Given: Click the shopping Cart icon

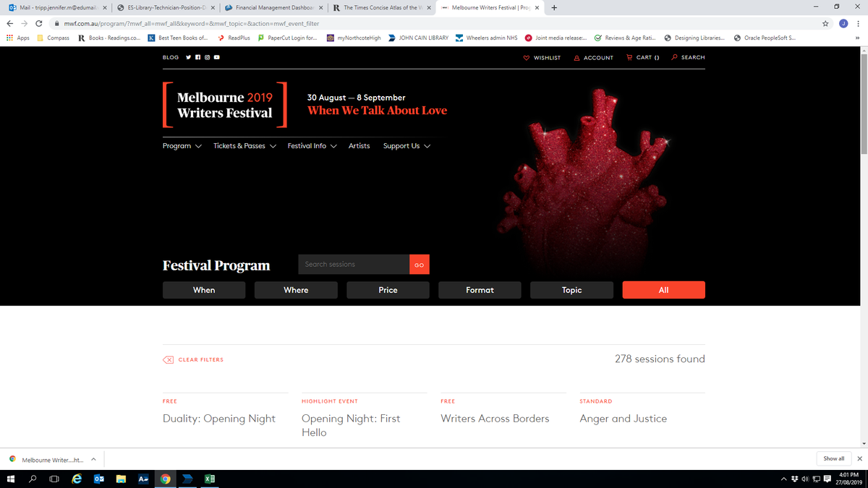Looking at the screenshot, I should [x=629, y=58].
